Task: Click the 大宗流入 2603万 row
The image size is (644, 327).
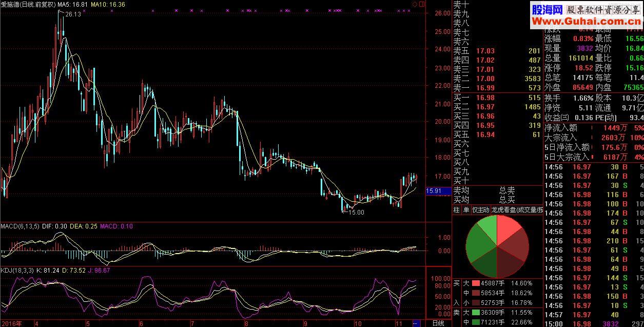Action: pyautogui.click(x=594, y=138)
